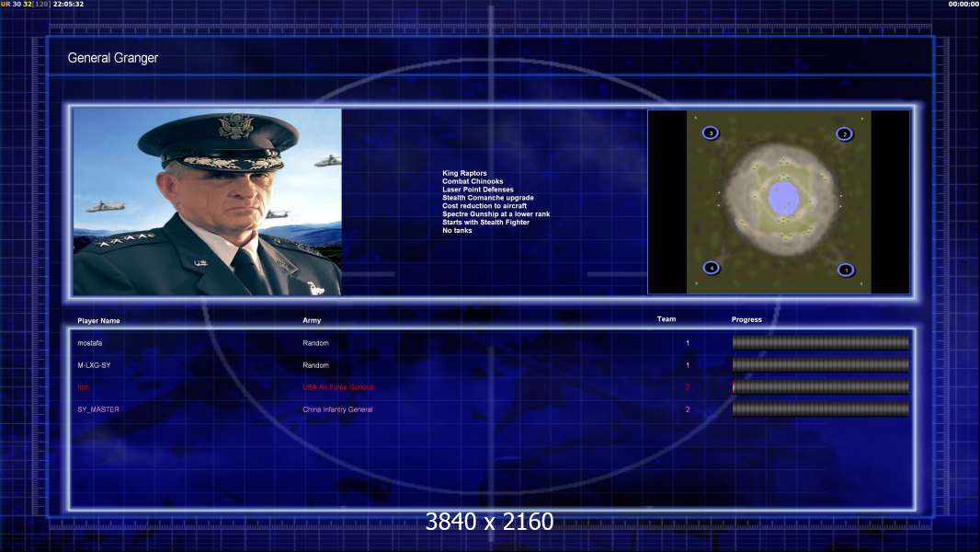Image resolution: width=980 pixels, height=552 pixels.
Task: Click M-LXG-SY's loading progress bar
Action: [x=821, y=364]
